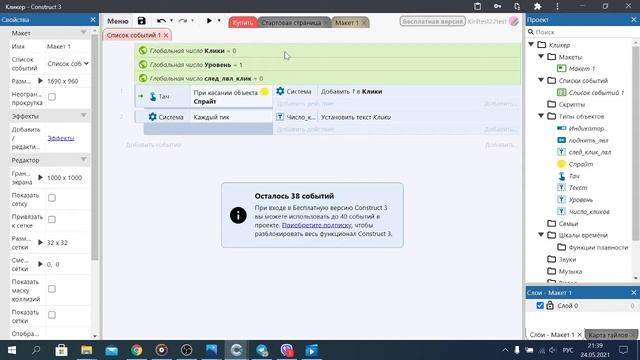Click the Бесплатная версия button

pyautogui.click(x=432, y=21)
